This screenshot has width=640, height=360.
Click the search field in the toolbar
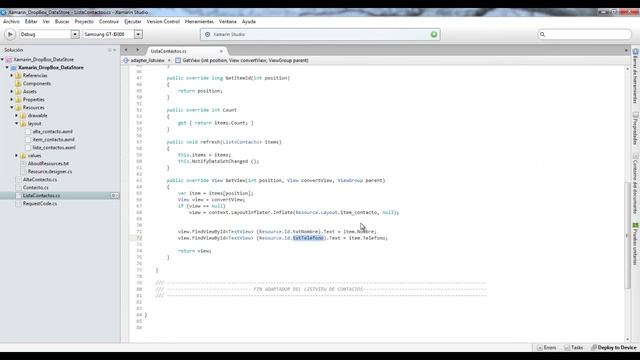(x=584, y=34)
